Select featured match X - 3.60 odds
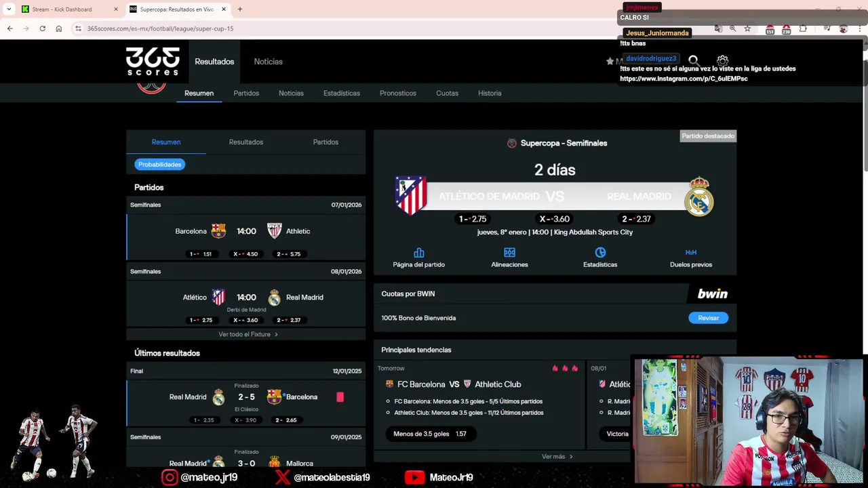Screen dimensions: 868x488 click(x=554, y=219)
